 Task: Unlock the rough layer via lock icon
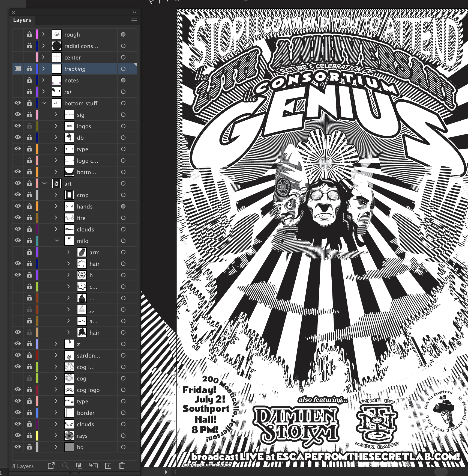[x=29, y=34]
